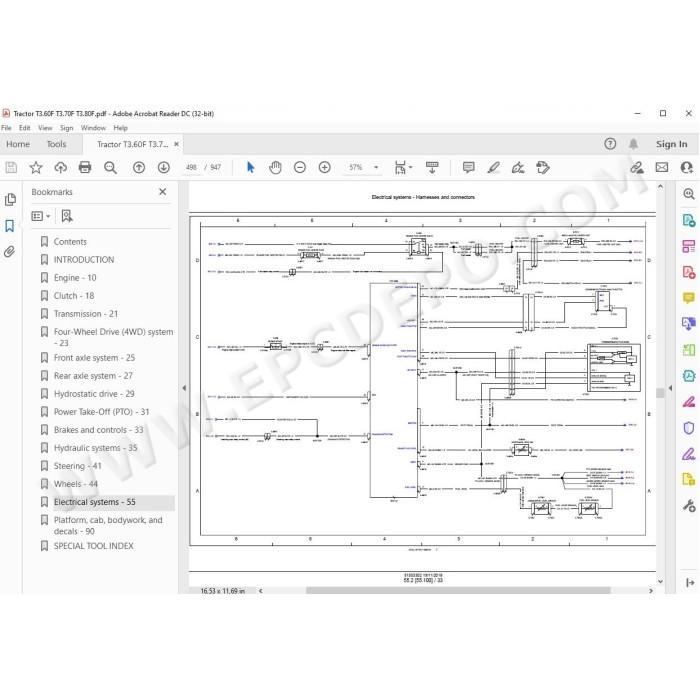The image size is (700, 700).
Task: Toggle the Bookmarks panel icon
Action: pos(10,226)
